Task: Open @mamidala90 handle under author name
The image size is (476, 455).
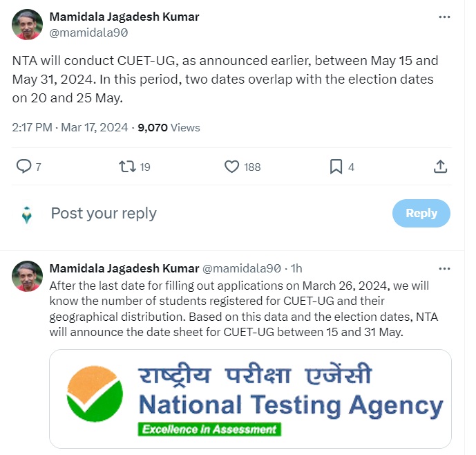Action: click(89, 32)
